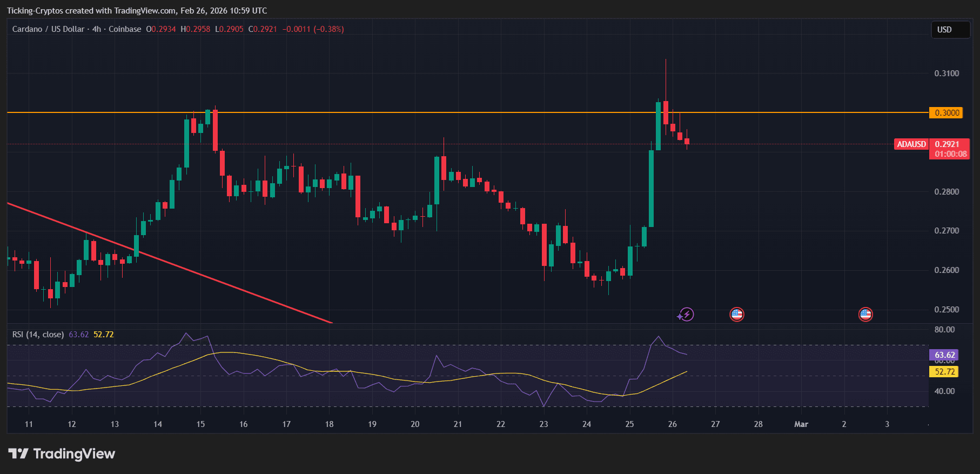Click the Ticking-Cryptos created with TradingView.com header
Viewport: 980px width, 474px height.
(137, 11)
